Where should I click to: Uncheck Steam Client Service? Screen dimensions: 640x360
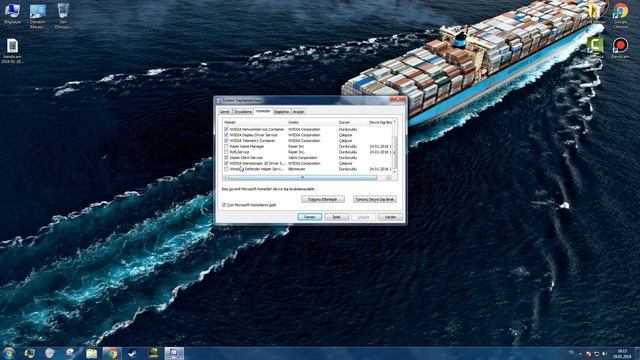226,158
